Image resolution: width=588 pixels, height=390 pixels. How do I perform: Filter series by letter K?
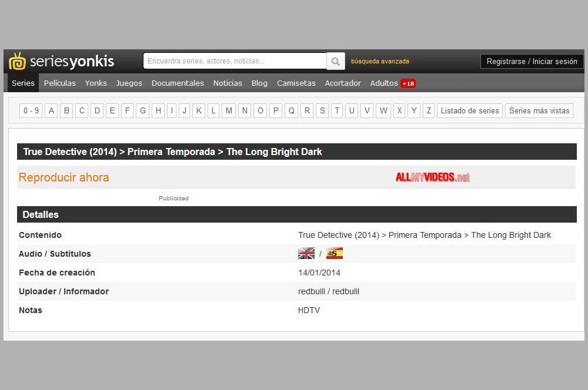click(199, 110)
